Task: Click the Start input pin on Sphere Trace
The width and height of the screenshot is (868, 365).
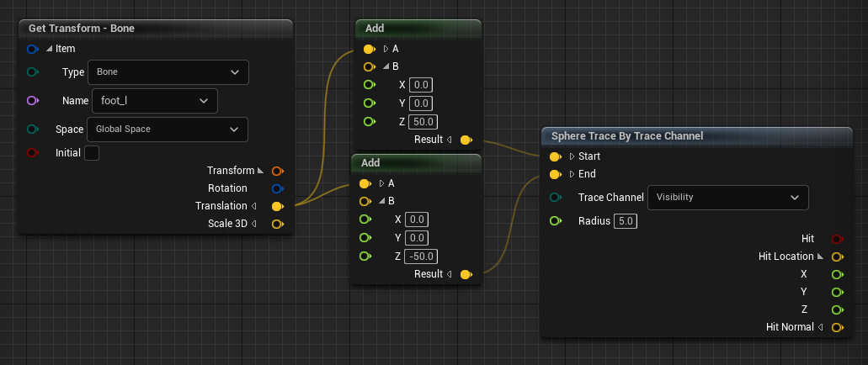Action: click(555, 157)
